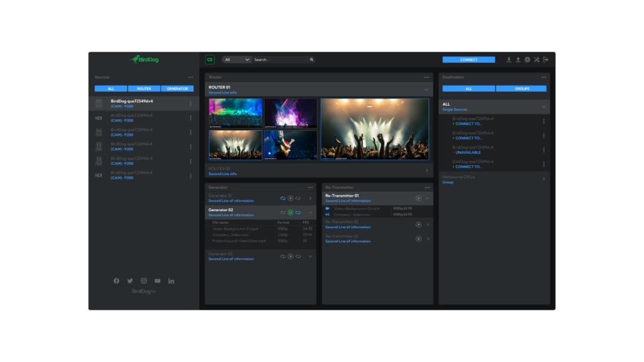The width and height of the screenshot is (644, 362).
Task: Toggle the active blue loop icon on Generator 01
Action: click(283, 199)
